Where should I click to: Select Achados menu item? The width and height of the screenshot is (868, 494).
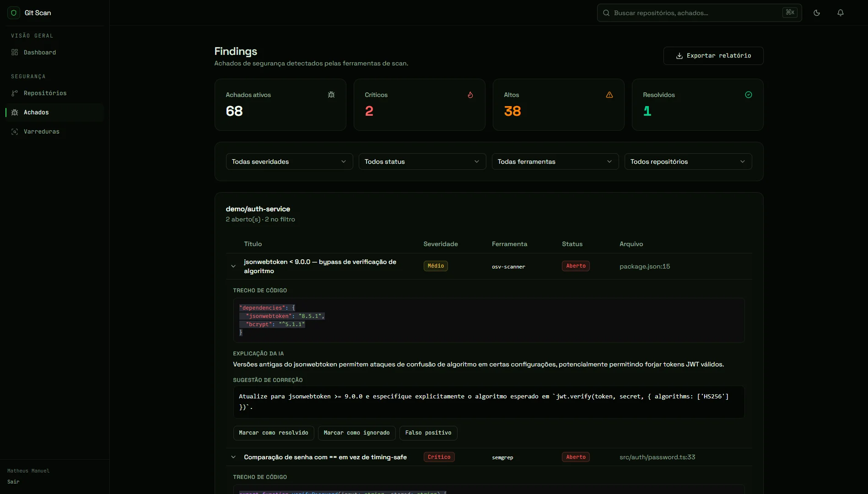(x=54, y=113)
